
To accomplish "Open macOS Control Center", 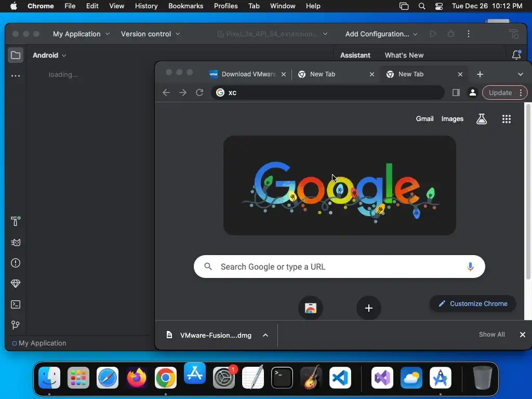I will [438, 6].
